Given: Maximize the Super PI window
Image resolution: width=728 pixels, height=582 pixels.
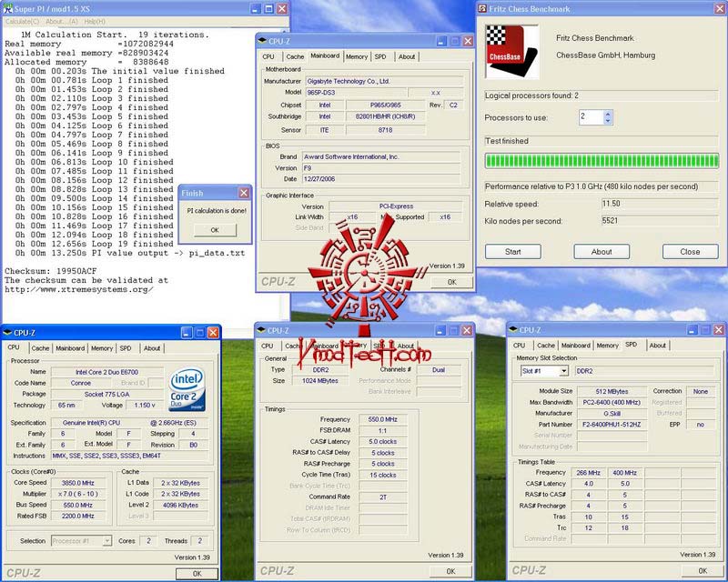Looking at the screenshot, I should click(x=268, y=8).
